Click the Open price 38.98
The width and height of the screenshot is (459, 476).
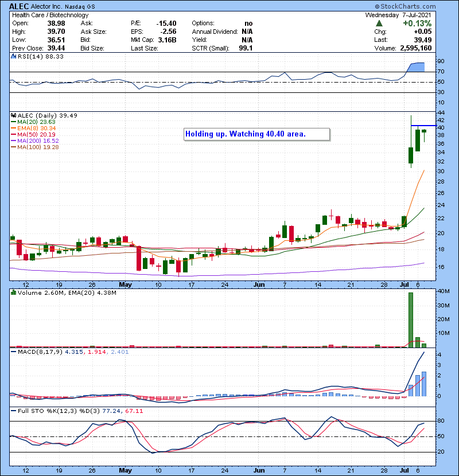(56, 24)
